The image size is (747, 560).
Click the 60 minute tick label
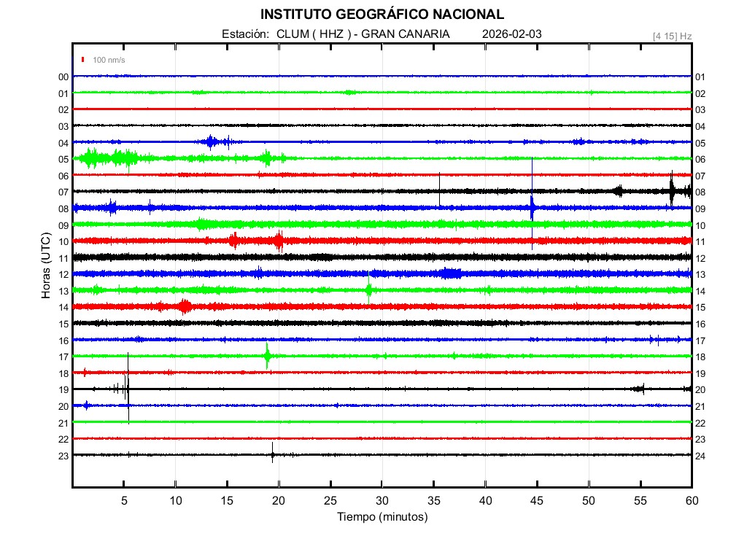pos(691,501)
